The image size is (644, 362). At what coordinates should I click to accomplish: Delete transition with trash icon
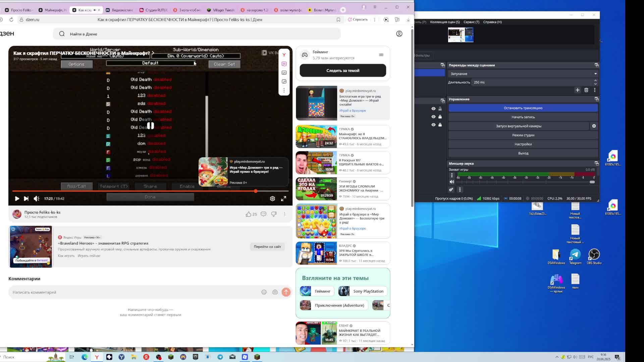click(586, 90)
